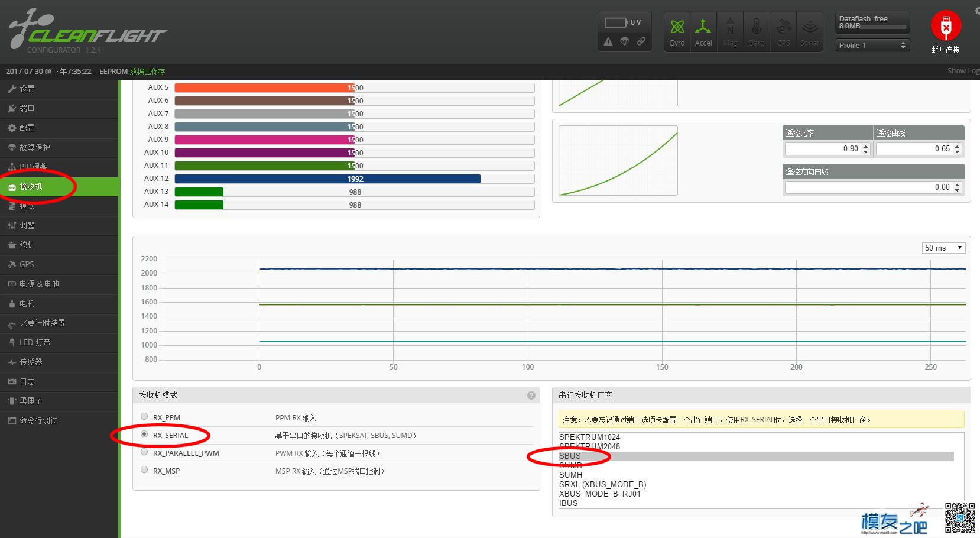
Task: Open 传感器 via its pulse icon in sidebar
Action: [12, 362]
